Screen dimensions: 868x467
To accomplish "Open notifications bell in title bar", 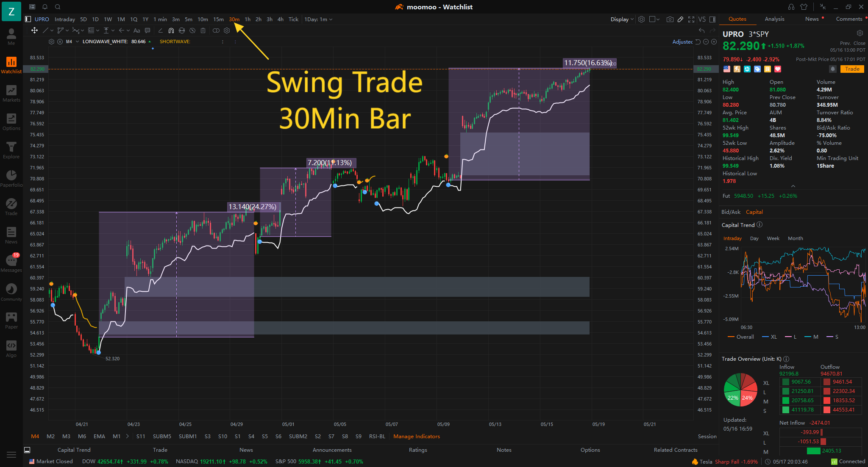I will click(x=45, y=7).
